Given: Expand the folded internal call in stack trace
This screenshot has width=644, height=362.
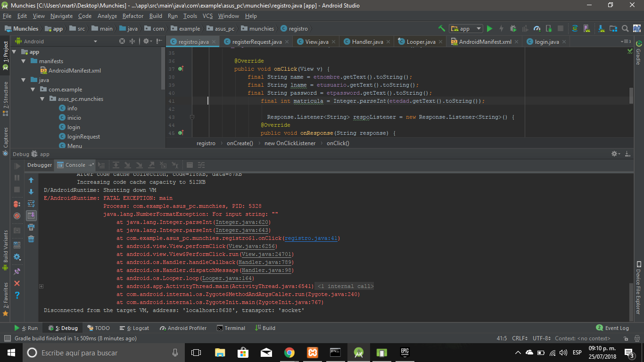Looking at the screenshot, I should pyautogui.click(x=41, y=286).
